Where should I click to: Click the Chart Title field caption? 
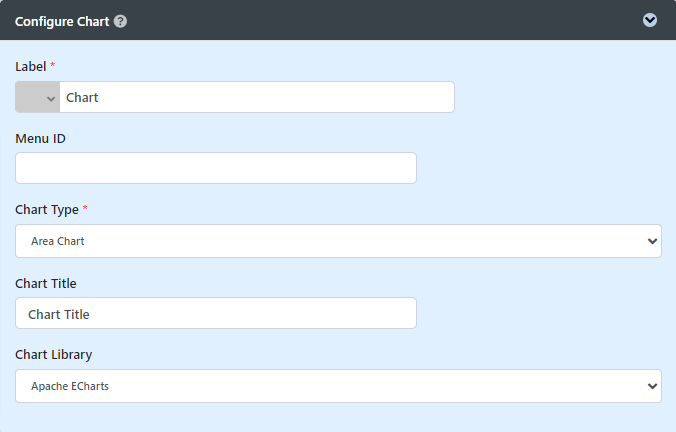(x=46, y=283)
